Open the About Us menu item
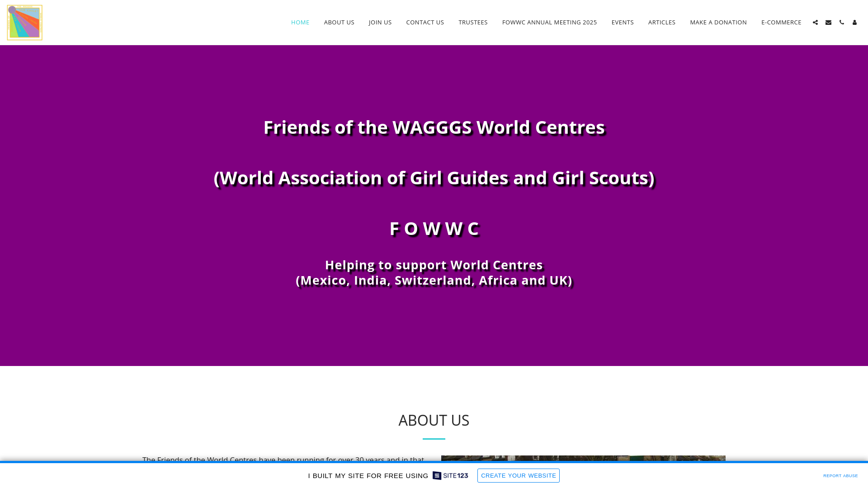 (x=339, y=22)
